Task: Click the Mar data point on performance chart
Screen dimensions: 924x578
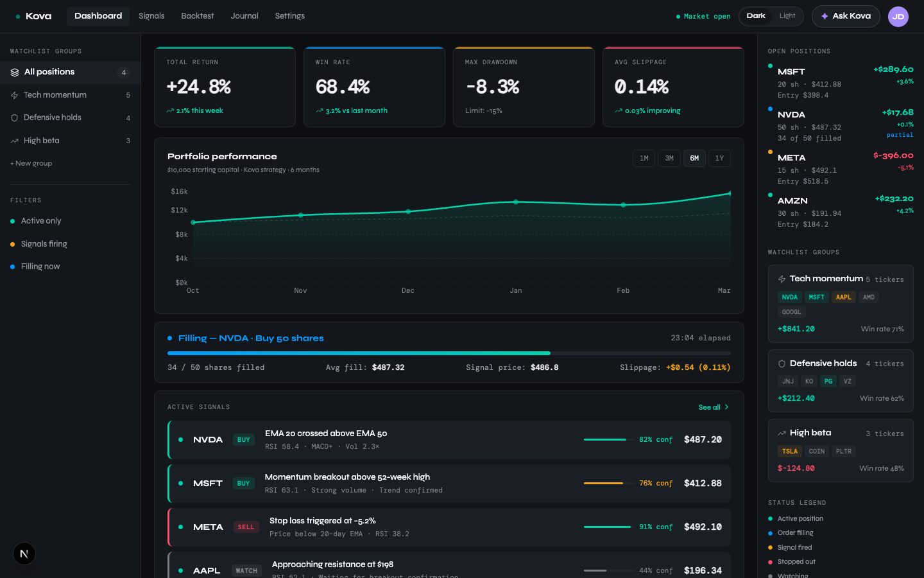Action: [x=730, y=193]
